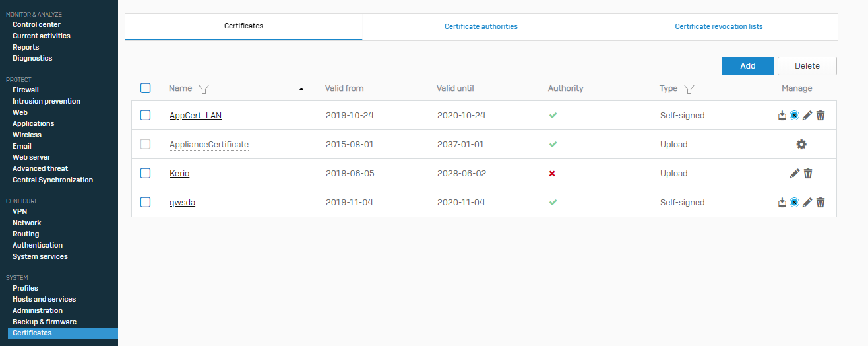Screen dimensions: 868x346
Task: Edit the Kerio certificate with pencil icon
Action: coord(795,174)
